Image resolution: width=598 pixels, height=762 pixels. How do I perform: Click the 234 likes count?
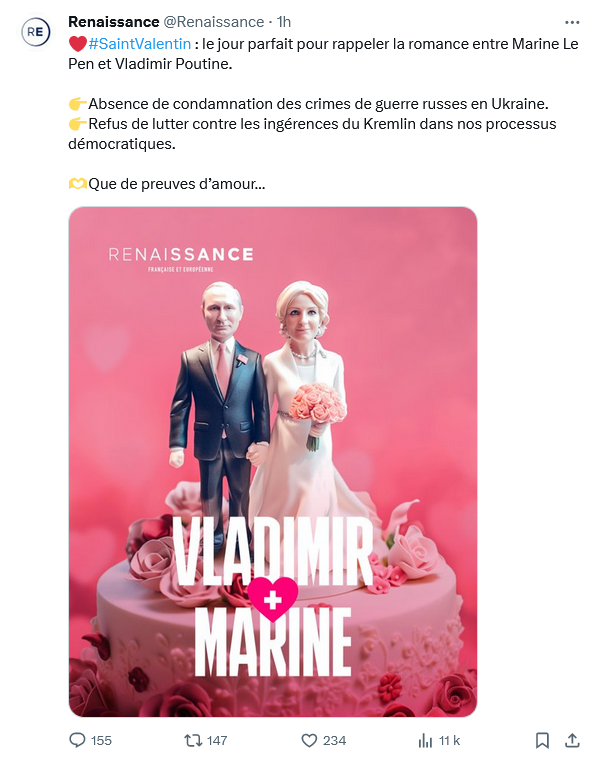coord(334,740)
